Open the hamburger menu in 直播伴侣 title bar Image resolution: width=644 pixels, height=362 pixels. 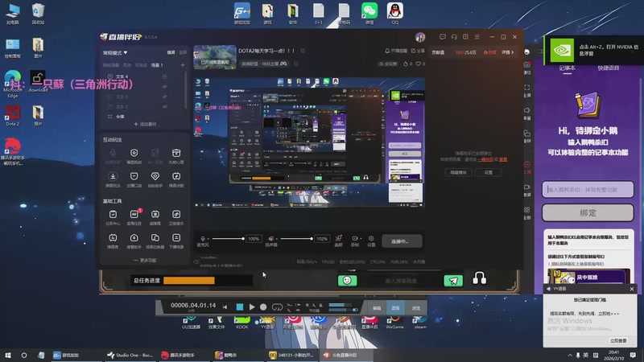[477, 37]
